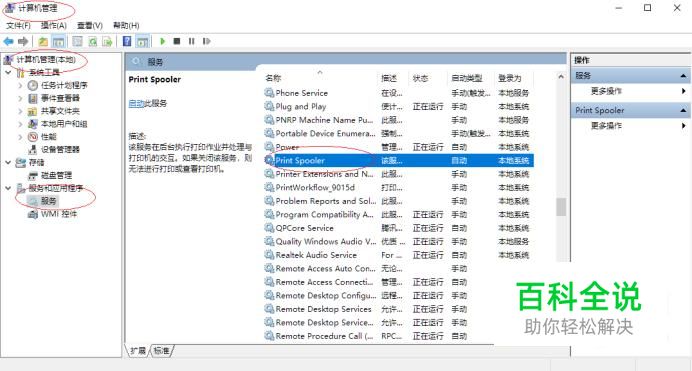Expand the 共享文件夹 node
Screen dimensions: 692x371
[20, 111]
